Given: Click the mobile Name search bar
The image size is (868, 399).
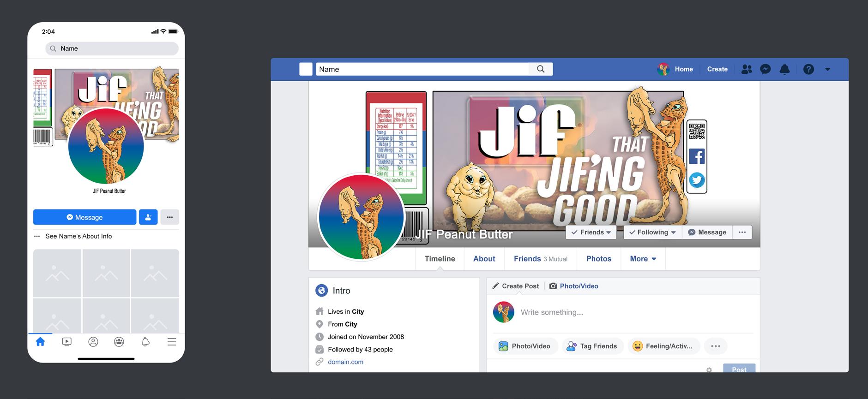Looking at the screenshot, I should click(112, 48).
